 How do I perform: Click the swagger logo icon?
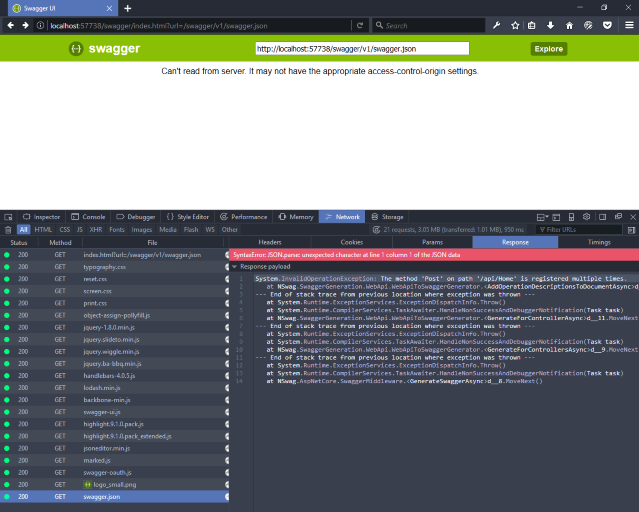76,49
